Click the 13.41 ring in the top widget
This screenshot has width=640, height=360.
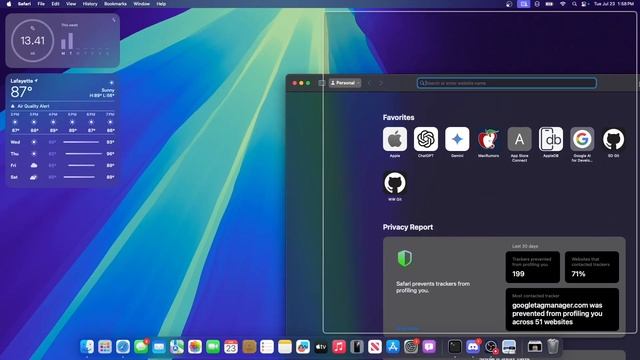click(32, 40)
